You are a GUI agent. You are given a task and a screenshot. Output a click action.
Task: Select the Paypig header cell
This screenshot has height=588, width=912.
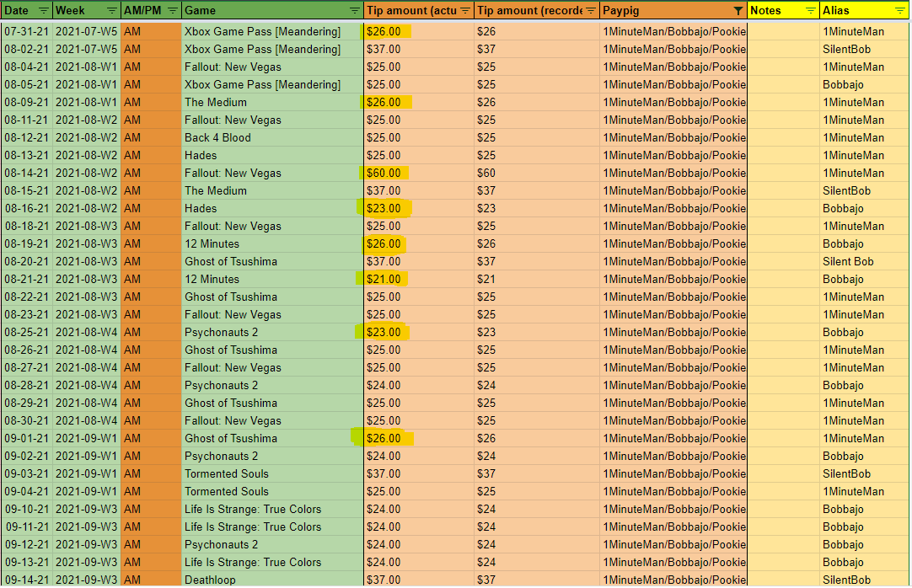(673, 10)
